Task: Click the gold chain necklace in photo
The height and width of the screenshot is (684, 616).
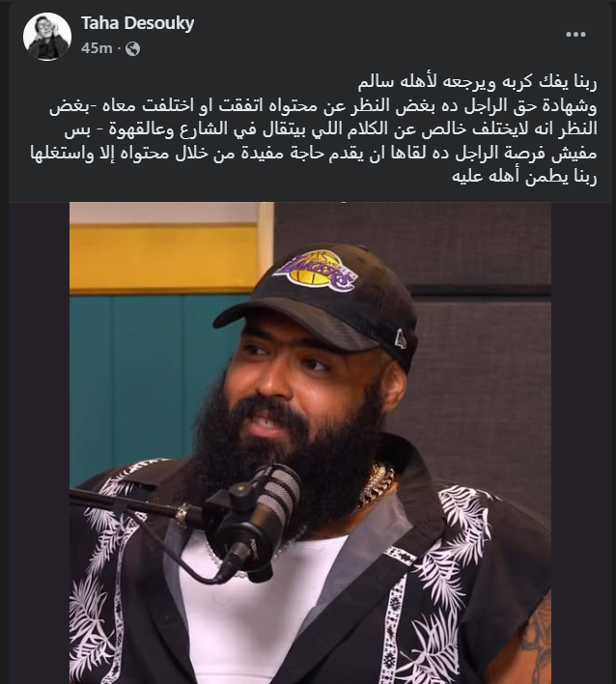Action: pos(376,484)
